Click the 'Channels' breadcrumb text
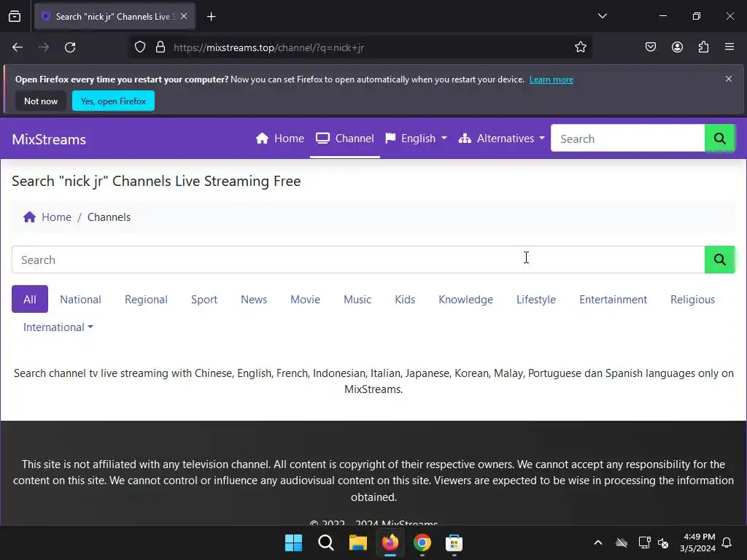 109,217
